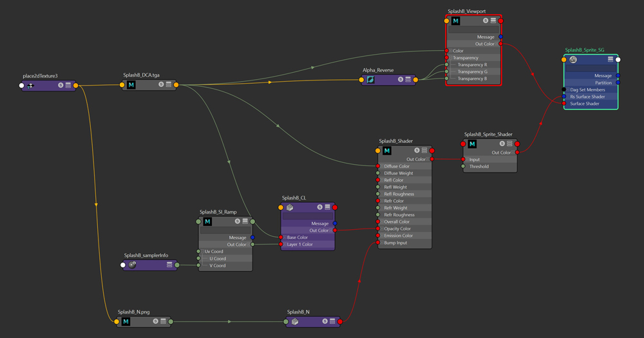Click the M icon on SplashB_Viewport node
The width and height of the screenshot is (644, 338).
click(x=456, y=21)
